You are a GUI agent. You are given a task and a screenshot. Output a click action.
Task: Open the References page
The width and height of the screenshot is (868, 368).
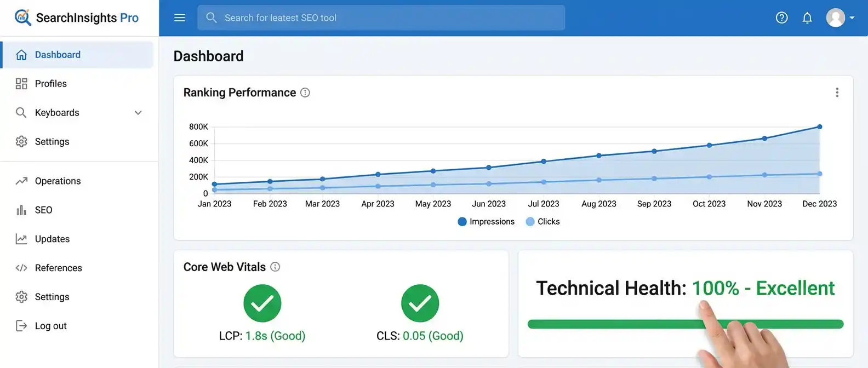point(58,268)
